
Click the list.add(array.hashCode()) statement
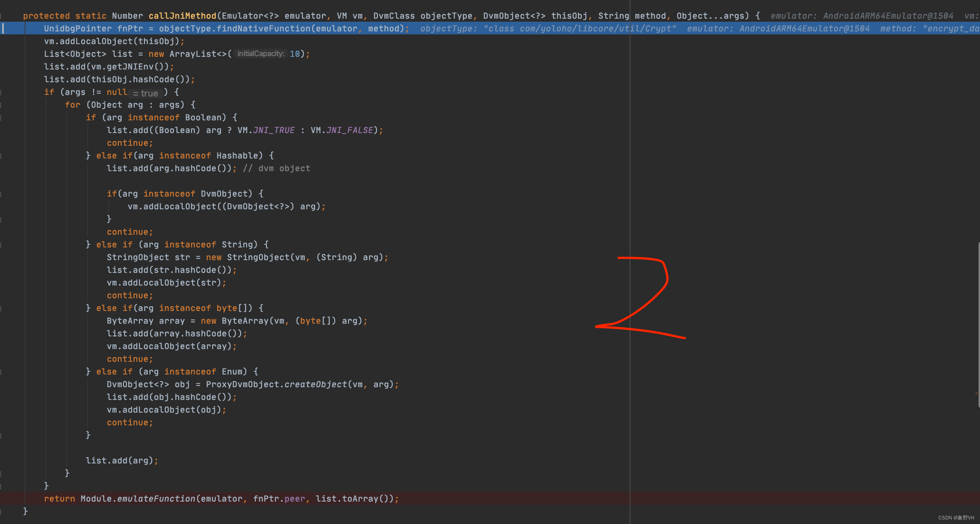[x=177, y=333]
